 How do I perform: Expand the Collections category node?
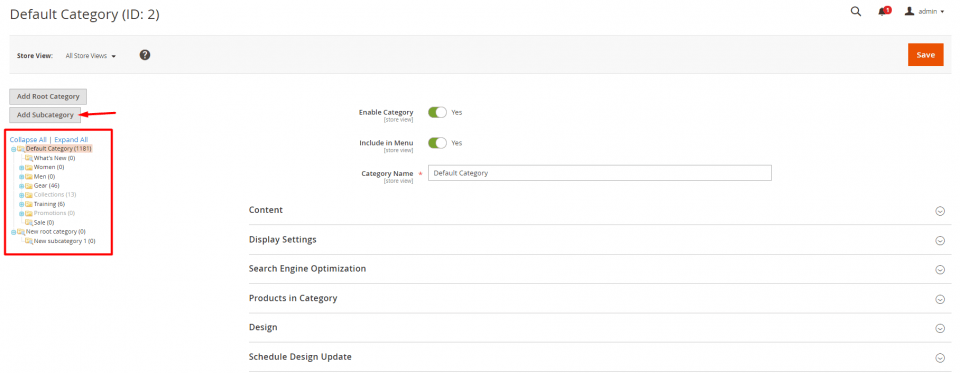(21, 195)
